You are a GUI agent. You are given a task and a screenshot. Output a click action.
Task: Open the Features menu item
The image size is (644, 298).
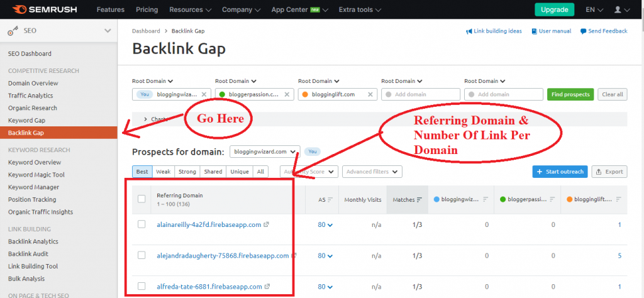[111, 9]
